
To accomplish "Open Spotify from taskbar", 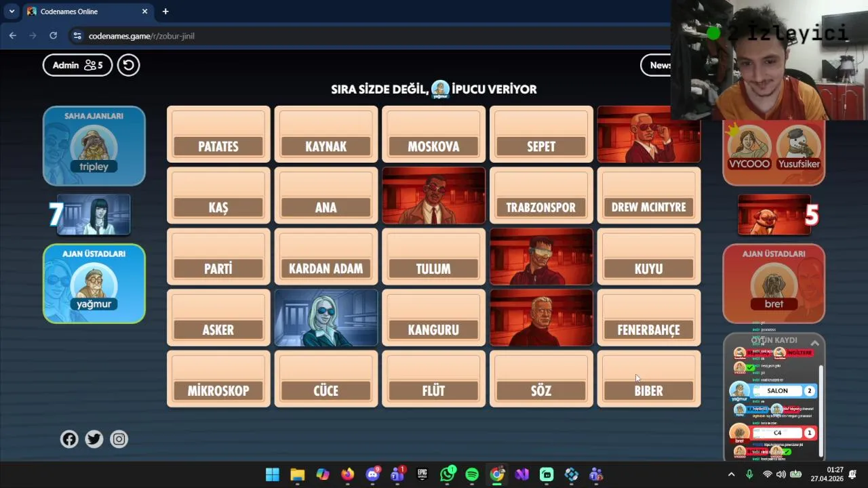I will (x=472, y=474).
